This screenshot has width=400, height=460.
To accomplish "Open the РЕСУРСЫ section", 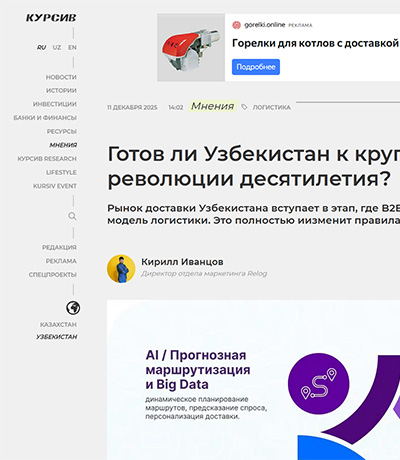I will (62, 131).
